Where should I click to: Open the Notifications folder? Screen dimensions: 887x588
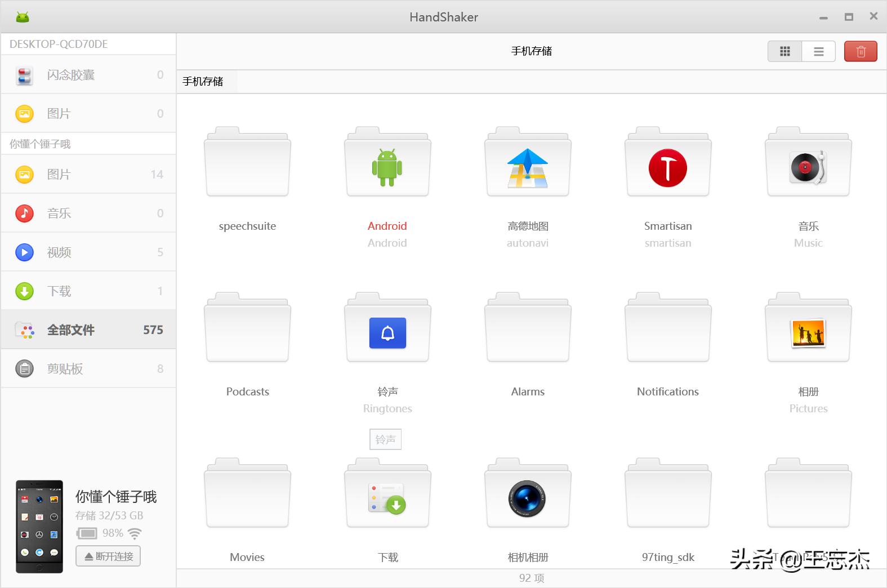coord(668,328)
